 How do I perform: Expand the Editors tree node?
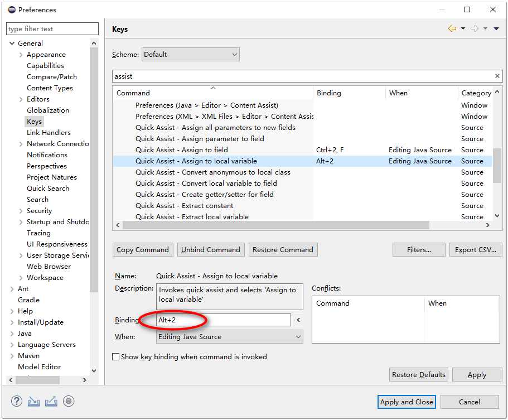(x=21, y=99)
